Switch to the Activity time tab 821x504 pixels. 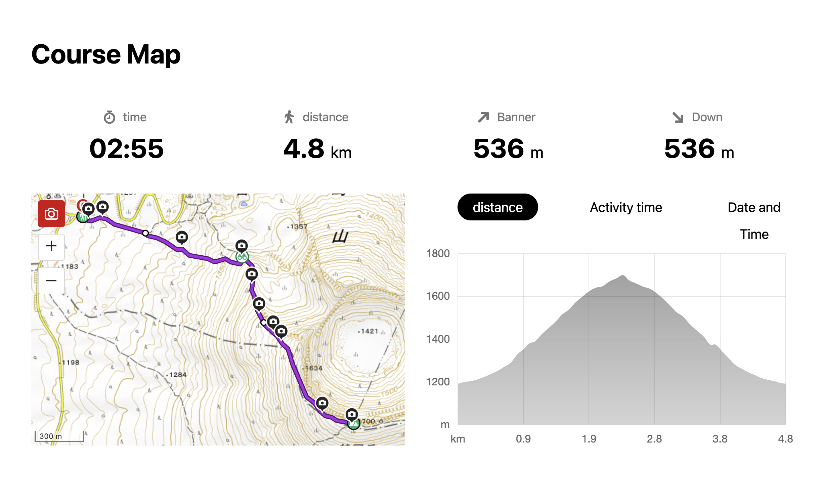pyautogui.click(x=626, y=207)
